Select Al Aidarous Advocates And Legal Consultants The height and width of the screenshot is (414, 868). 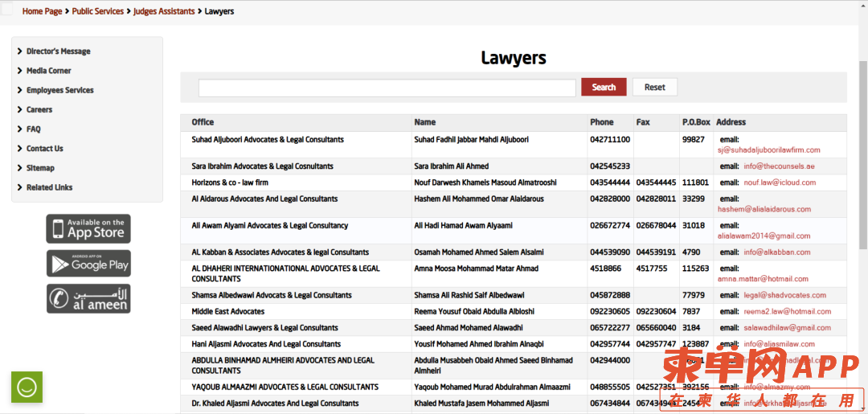[264, 199]
